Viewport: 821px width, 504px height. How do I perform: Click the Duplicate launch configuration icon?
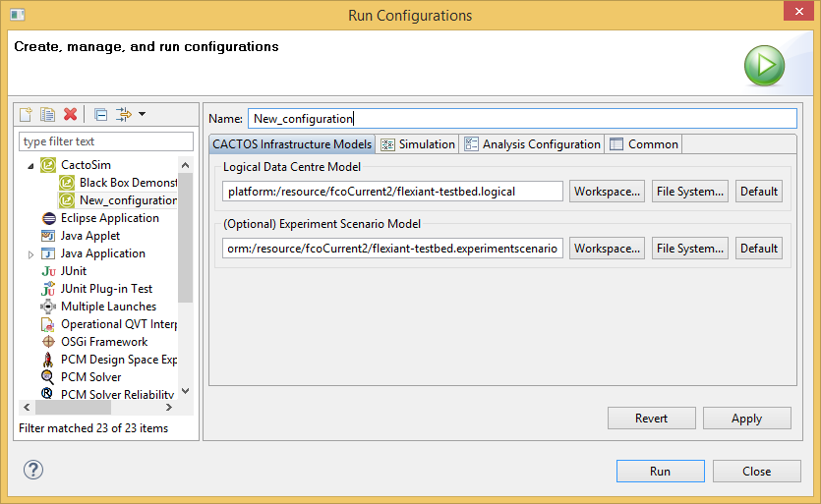tap(47, 114)
